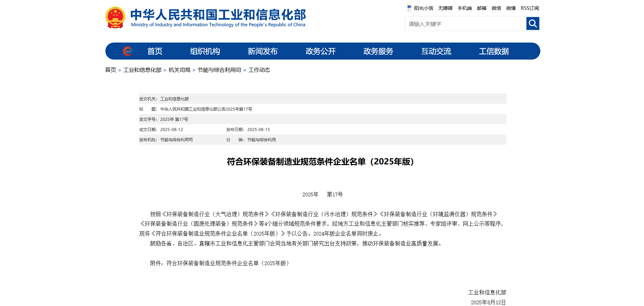Open the 微信 link at top
Screen dimensions: 644x306
click(x=496, y=8)
